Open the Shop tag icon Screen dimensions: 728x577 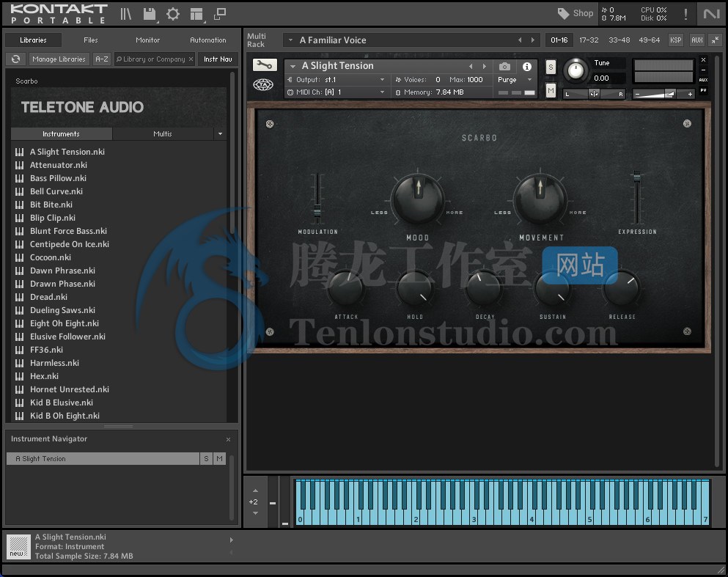tap(563, 13)
